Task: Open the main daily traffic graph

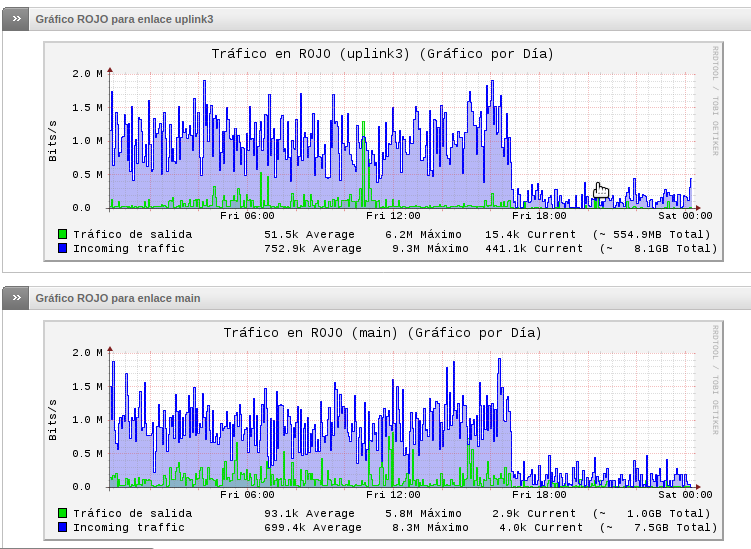Action: pos(383,430)
